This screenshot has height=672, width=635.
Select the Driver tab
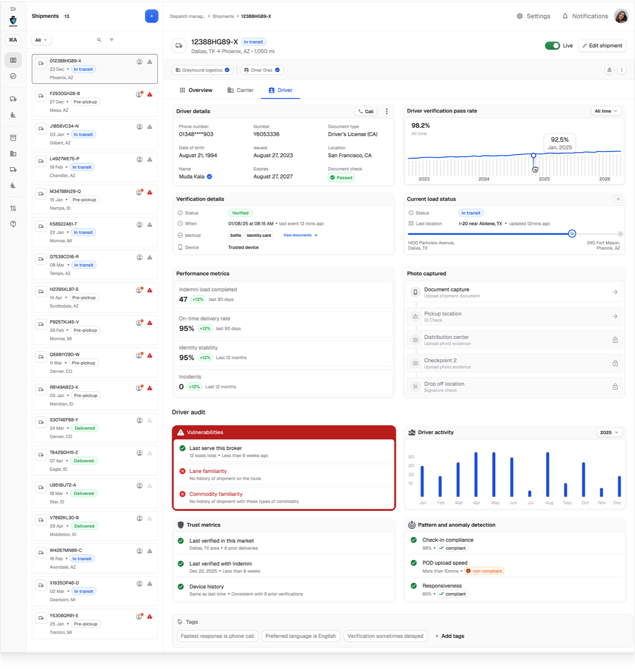tap(281, 90)
